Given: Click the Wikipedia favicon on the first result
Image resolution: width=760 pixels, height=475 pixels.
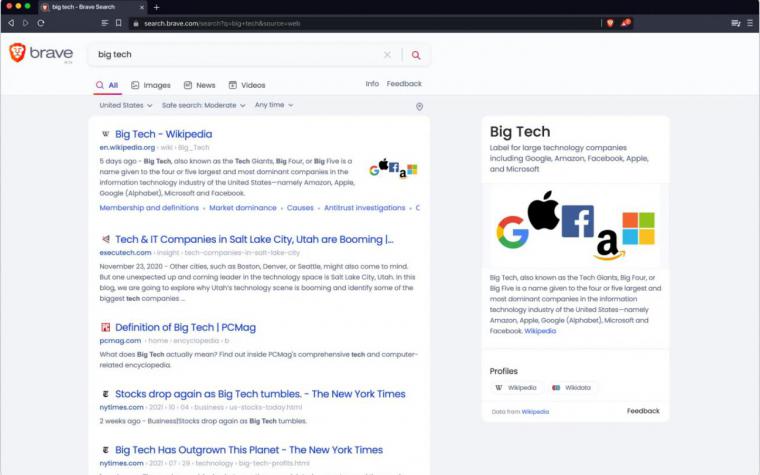Looking at the screenshot, I should 105,134.
